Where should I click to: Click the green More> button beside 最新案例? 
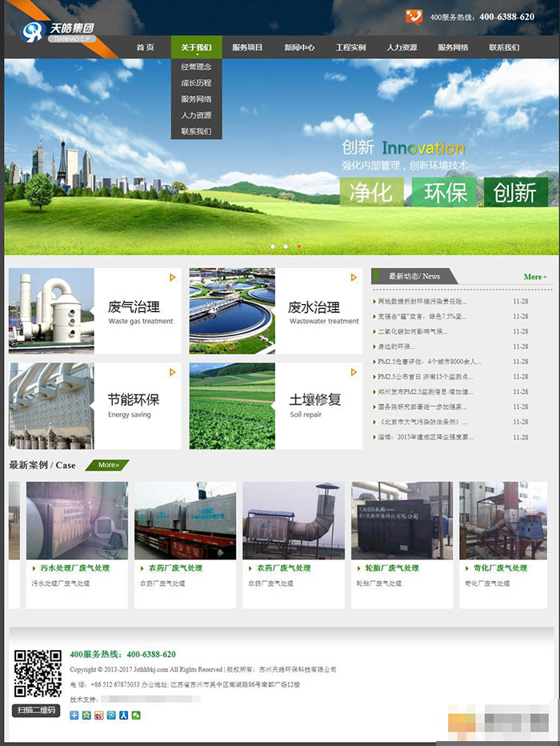(108, 465)
